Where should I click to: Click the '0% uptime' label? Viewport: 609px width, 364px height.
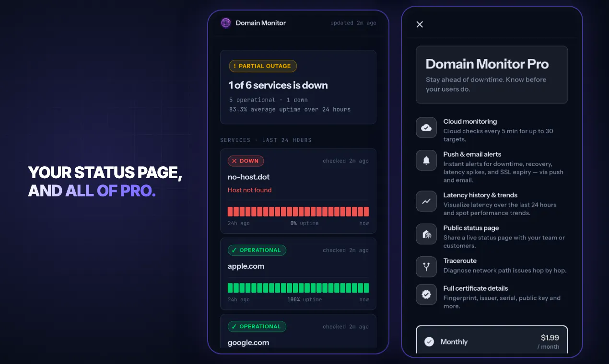click(x=304, y=223)
